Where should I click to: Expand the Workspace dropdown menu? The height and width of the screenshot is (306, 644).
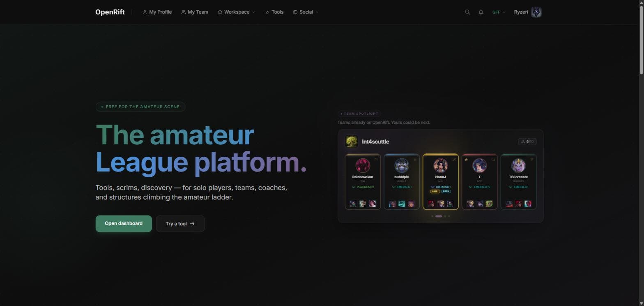(237, 12)
